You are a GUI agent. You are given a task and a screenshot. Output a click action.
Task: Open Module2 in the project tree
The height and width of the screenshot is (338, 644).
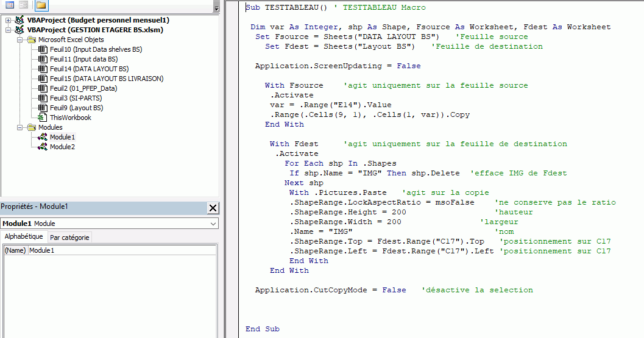point(62,147)
